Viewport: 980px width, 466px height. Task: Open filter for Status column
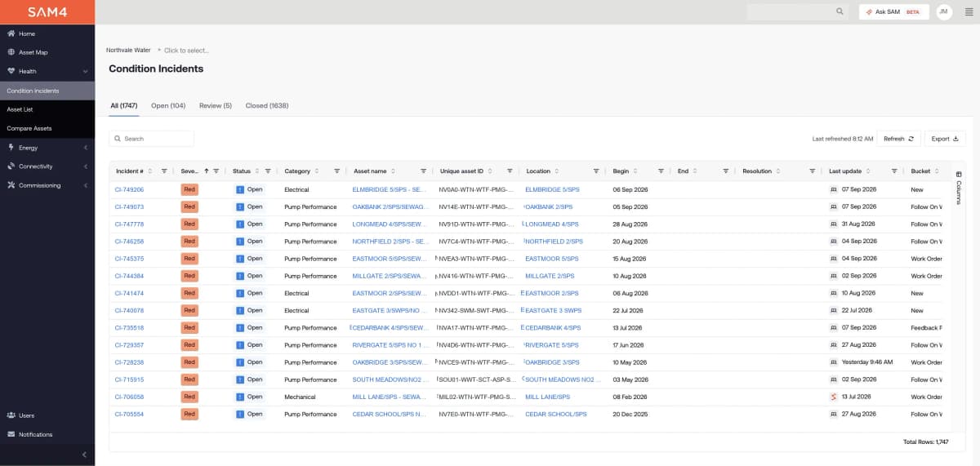click(268, 171)
